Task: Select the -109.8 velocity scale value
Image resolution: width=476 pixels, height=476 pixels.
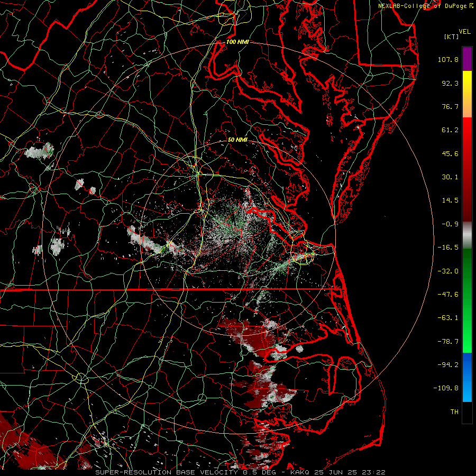Action: click(x=446, y=388)
